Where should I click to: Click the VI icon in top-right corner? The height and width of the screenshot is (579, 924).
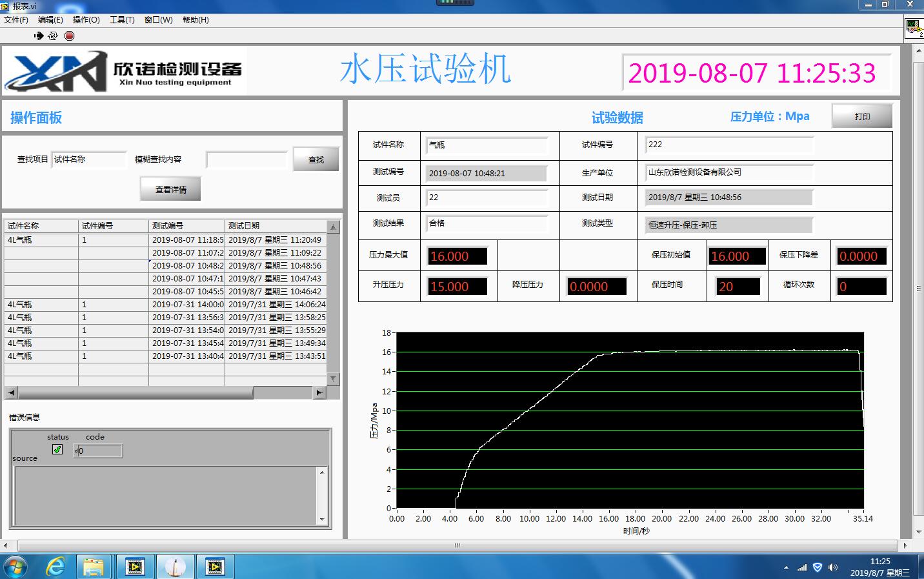coord(912,26)
